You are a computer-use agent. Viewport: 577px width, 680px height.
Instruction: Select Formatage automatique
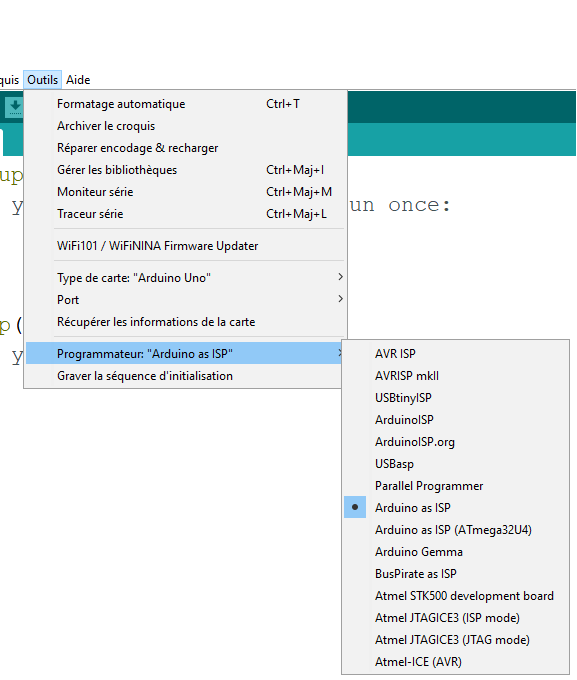pos(185,104)
